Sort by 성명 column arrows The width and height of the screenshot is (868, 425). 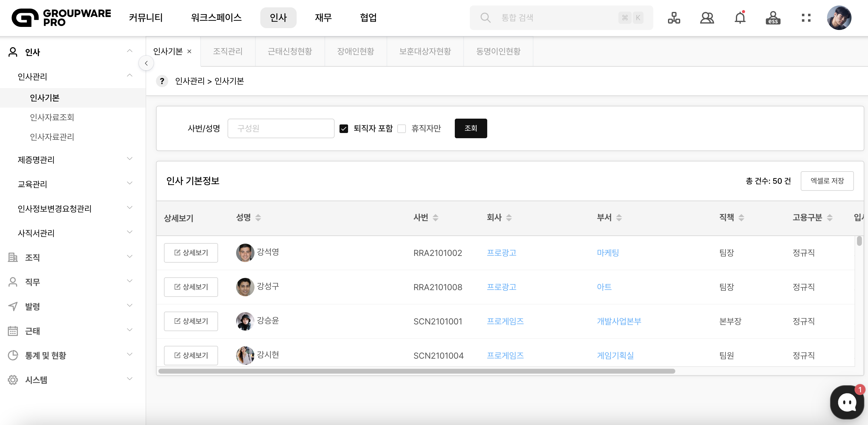258,218
